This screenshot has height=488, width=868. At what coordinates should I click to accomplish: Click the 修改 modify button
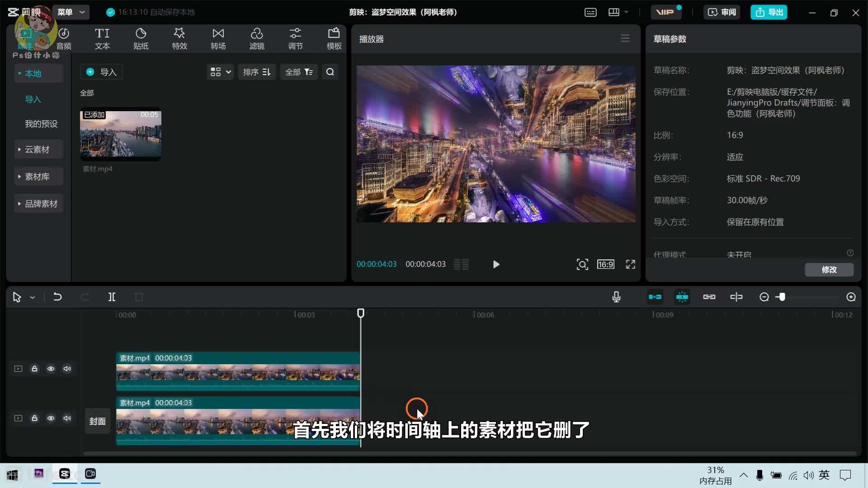coord(829,270)
